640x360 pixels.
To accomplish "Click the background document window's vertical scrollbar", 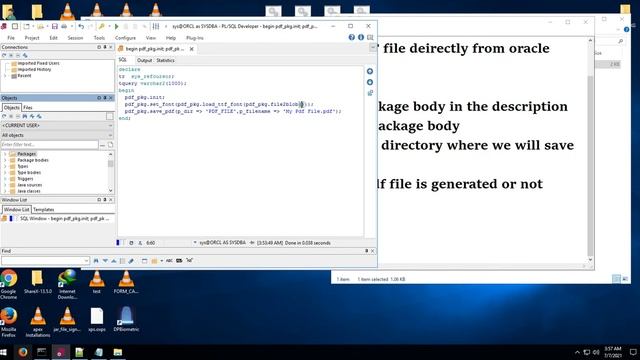I will 590,150.
